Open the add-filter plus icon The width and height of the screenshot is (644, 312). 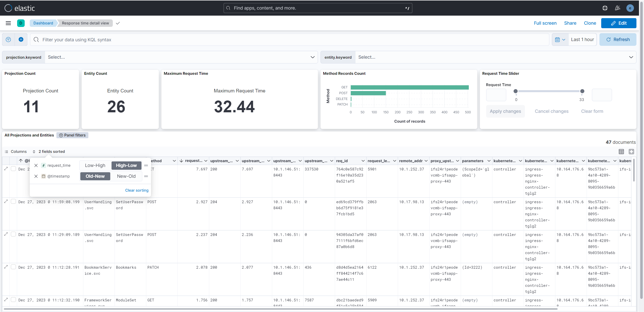(21, 39)
